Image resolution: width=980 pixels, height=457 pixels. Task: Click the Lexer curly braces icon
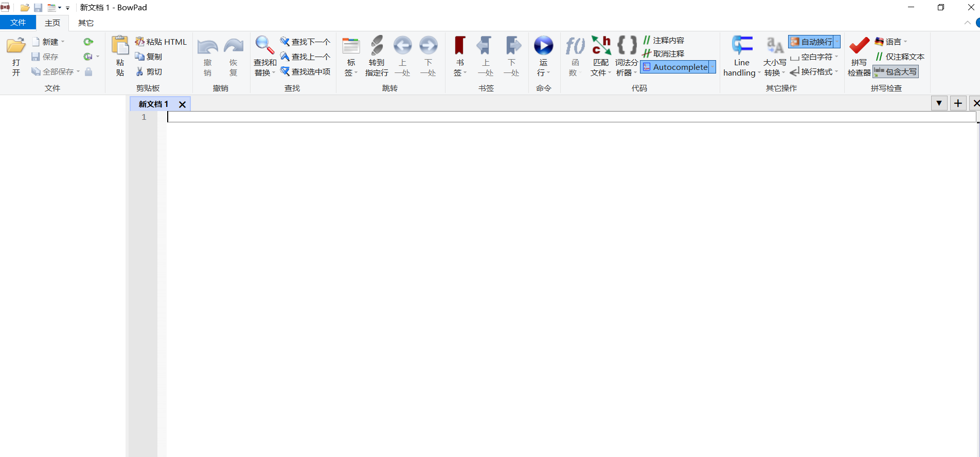point(627,46)
